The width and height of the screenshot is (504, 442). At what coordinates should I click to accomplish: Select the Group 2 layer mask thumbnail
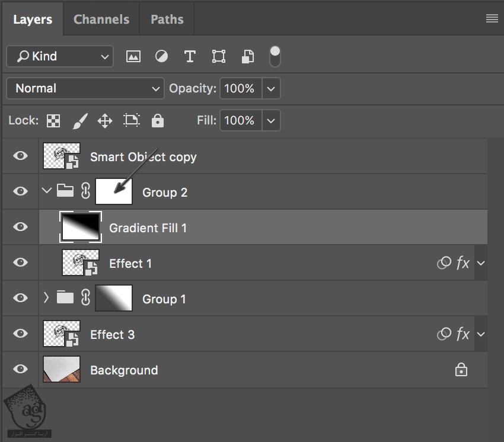tap(114, 191)
